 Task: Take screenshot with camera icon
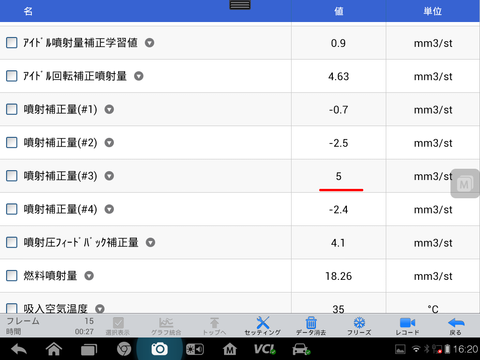[159, 349]
